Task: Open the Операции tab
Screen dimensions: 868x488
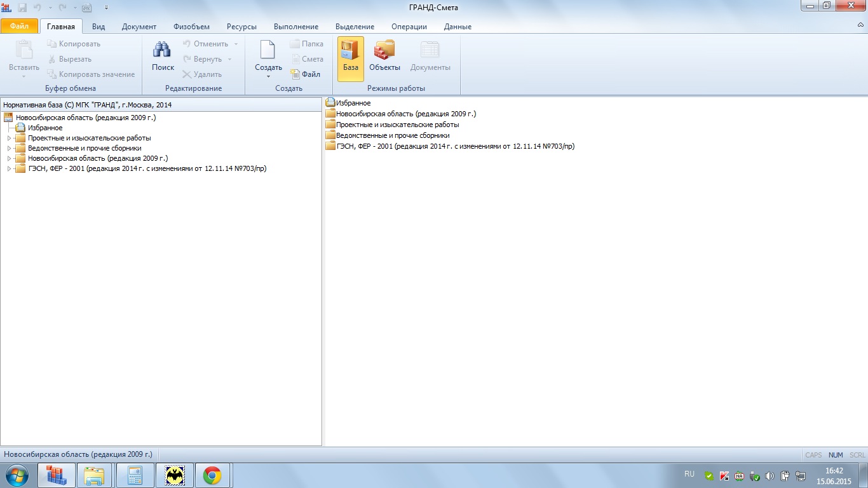Action: [409, 27]
